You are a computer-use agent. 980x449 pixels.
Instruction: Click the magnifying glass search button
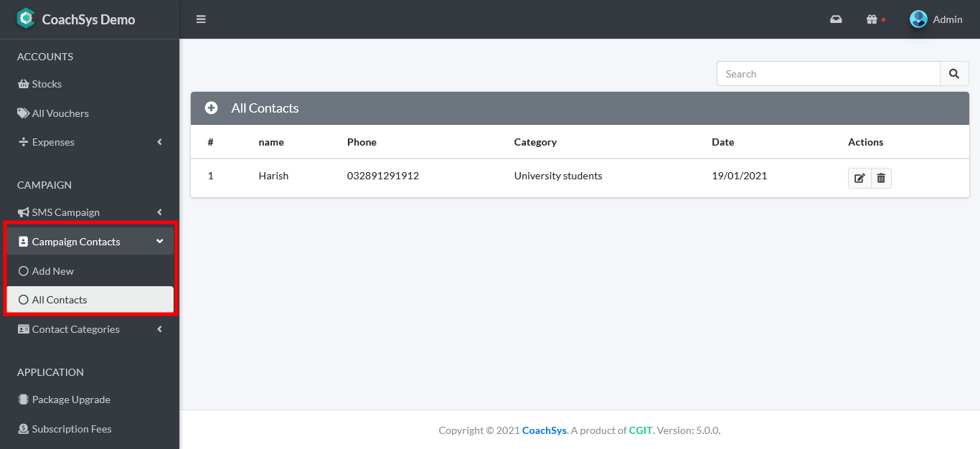(954, 73)
